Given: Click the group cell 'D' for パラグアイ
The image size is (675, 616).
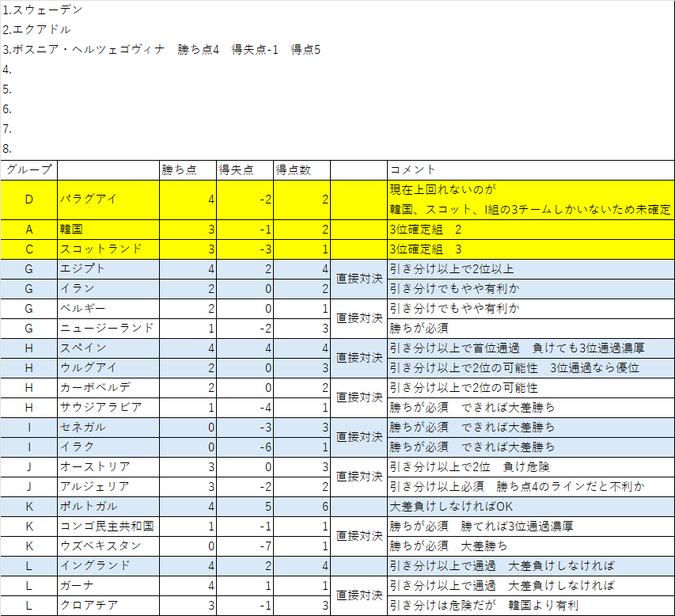Looking at the screenshot, I should point(28,200).
